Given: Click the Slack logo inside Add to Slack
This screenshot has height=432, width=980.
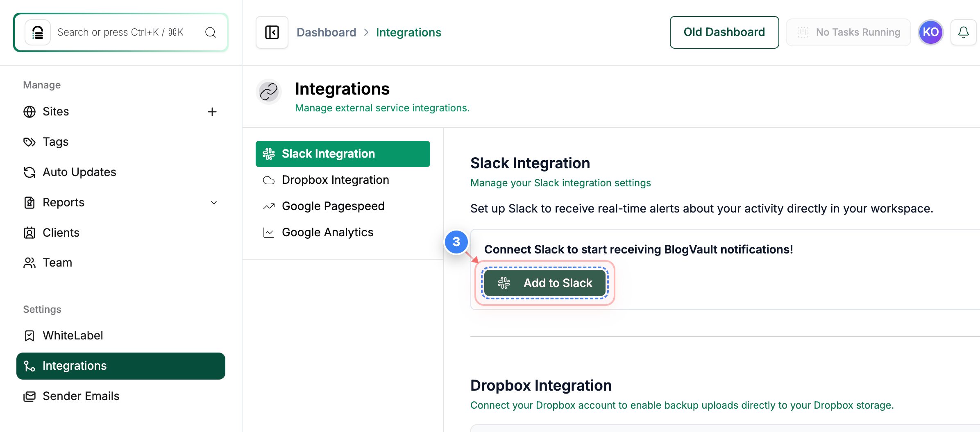Looking at the screenshot, I should [504, 283].
